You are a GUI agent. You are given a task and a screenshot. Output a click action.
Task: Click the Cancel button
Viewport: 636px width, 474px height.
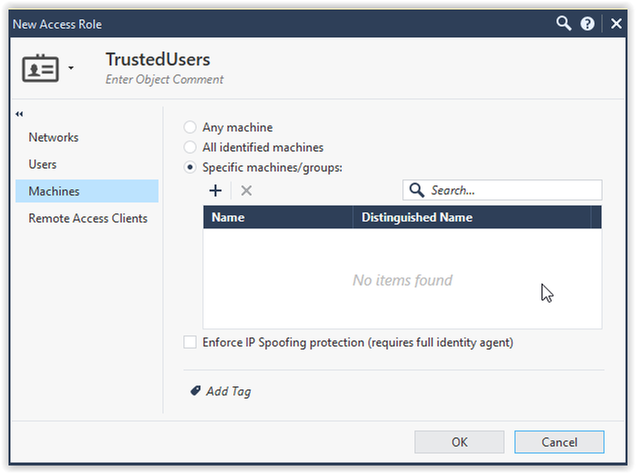pos(559,442)
